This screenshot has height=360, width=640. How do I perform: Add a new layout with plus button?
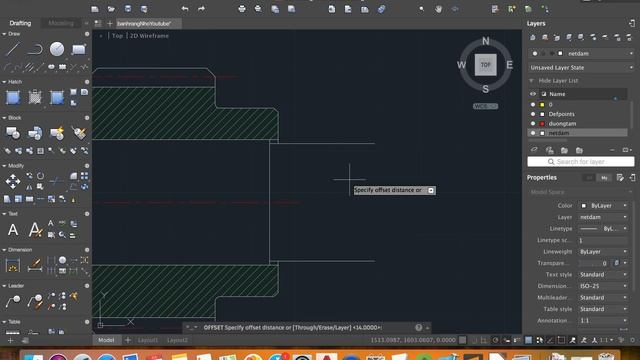[x=128, y=340]
